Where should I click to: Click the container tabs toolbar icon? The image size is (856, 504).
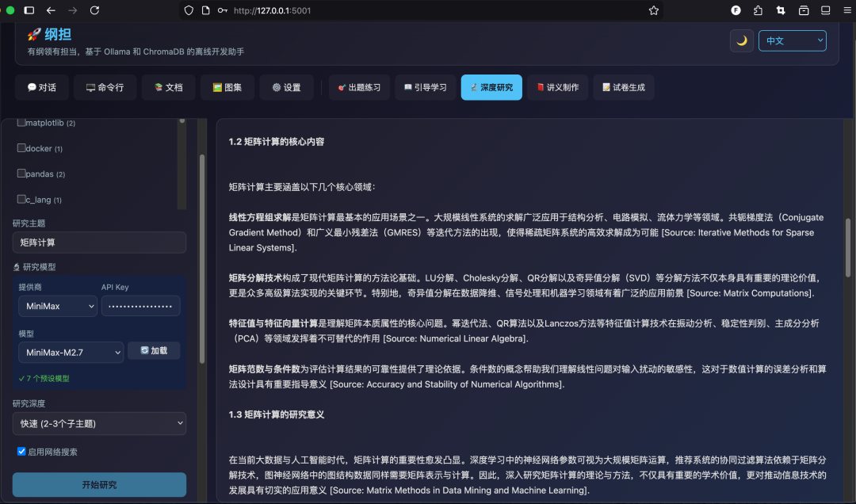click(x=804, y=10)
